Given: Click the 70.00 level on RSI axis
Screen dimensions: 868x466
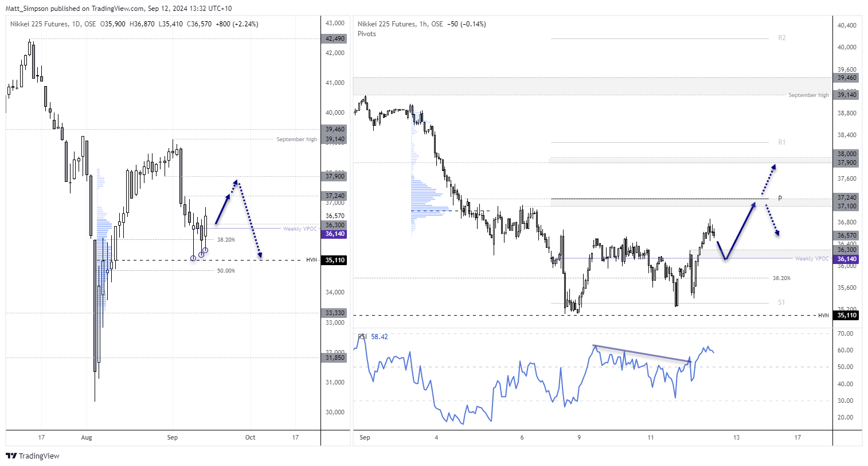Looking at the screenshot, I should tap(845, 333).
